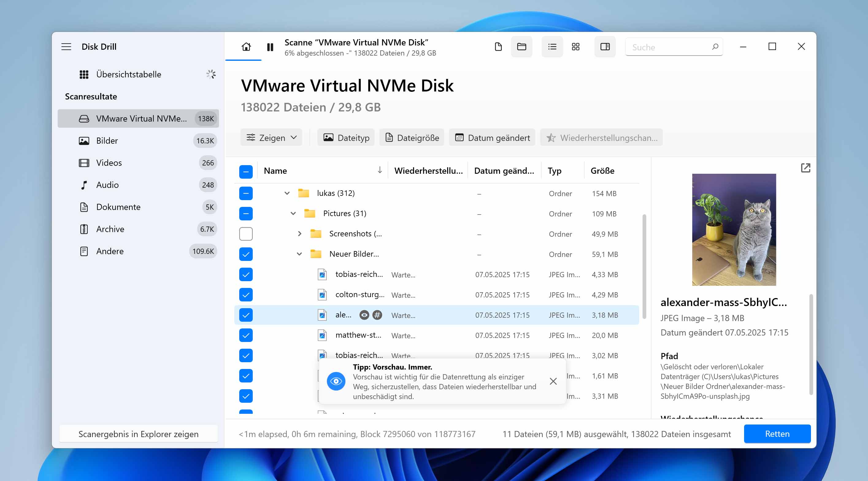The image size is (868, 481).
Task: Filter results by Dokumente
Action: pyautogui.click(x=138, y=207)
